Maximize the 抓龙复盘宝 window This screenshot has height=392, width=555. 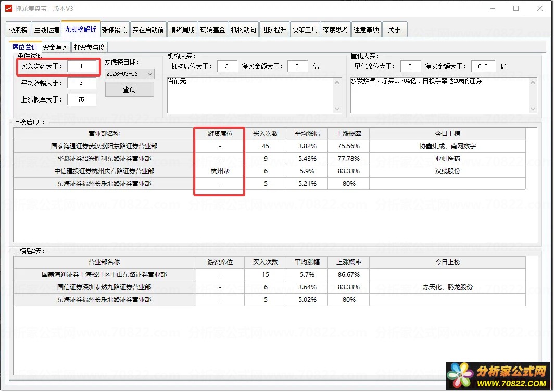pyautogui.click(x=516, y=8)
